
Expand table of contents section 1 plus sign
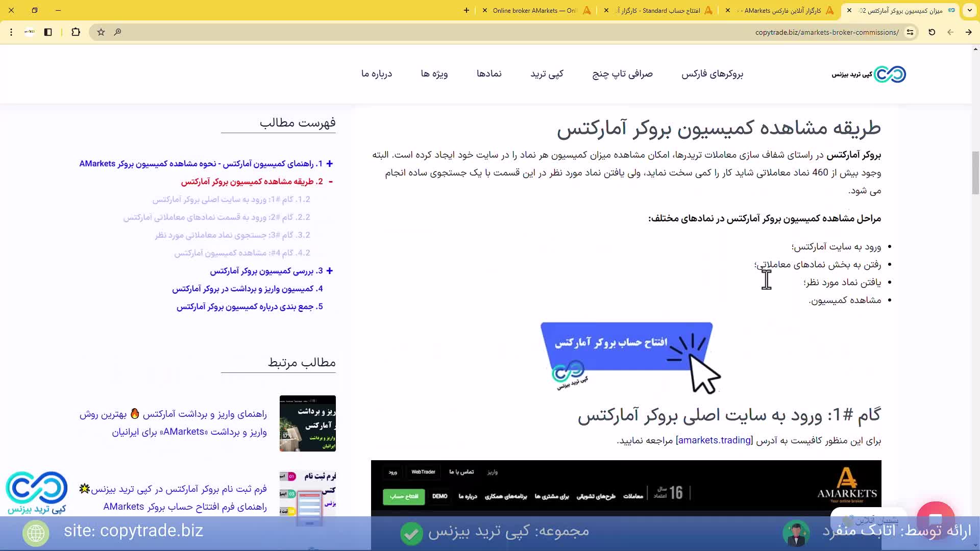point(330,164)
